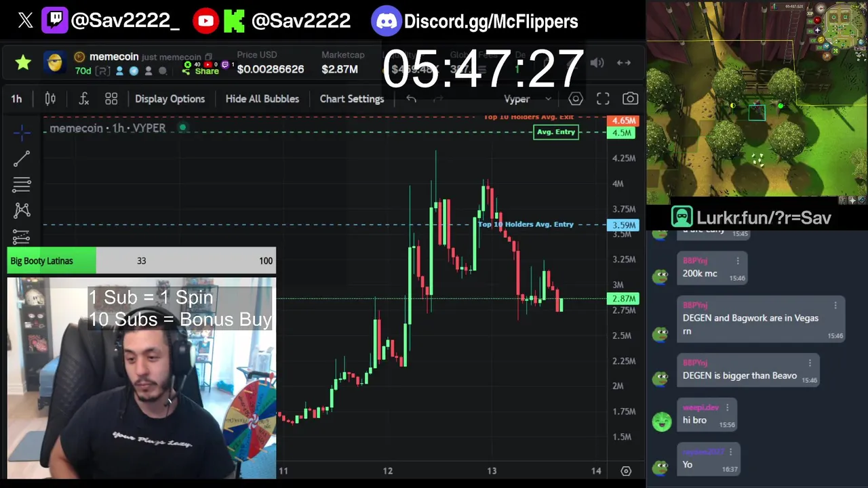Click the Price USD $0.00286626 value

click(271, 69)
